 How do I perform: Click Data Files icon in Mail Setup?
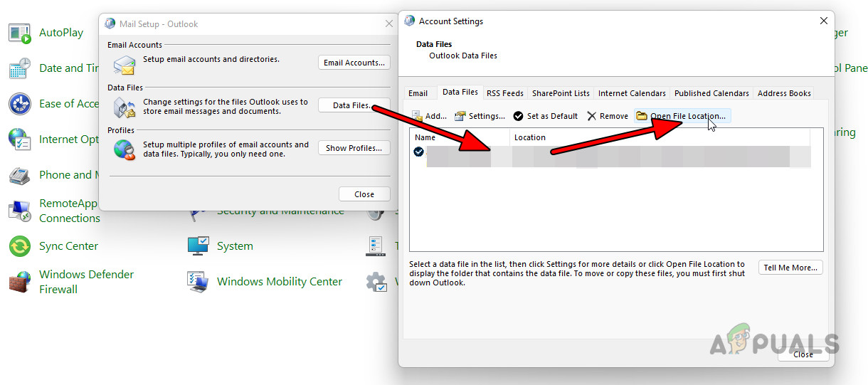pyautogui.click(x=125, y=108)
